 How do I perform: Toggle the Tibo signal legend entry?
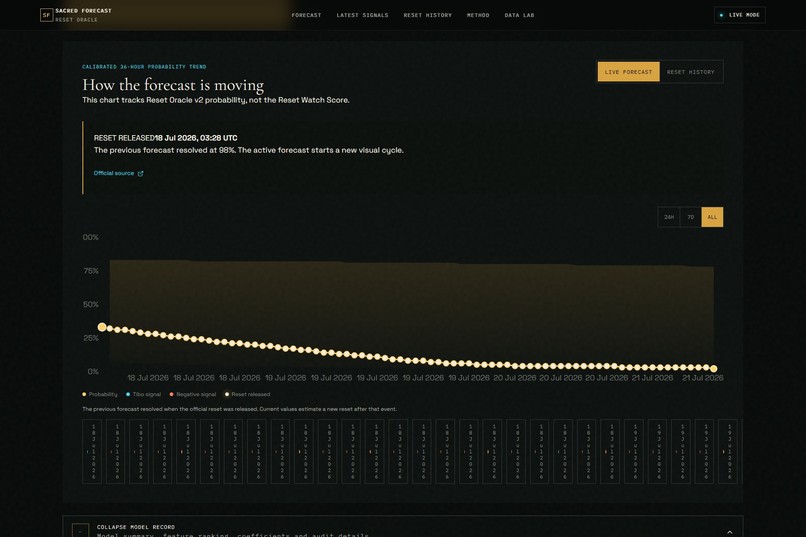point(143,394)
